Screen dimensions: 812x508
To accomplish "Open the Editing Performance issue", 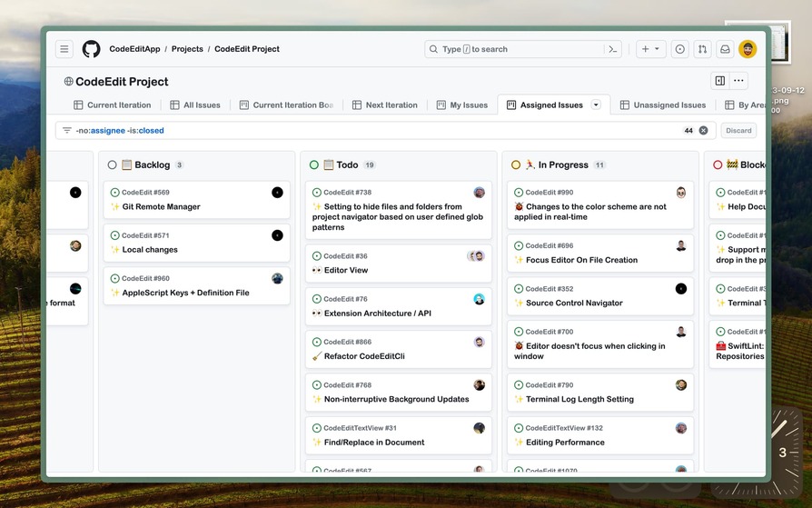I will (565, 443).
